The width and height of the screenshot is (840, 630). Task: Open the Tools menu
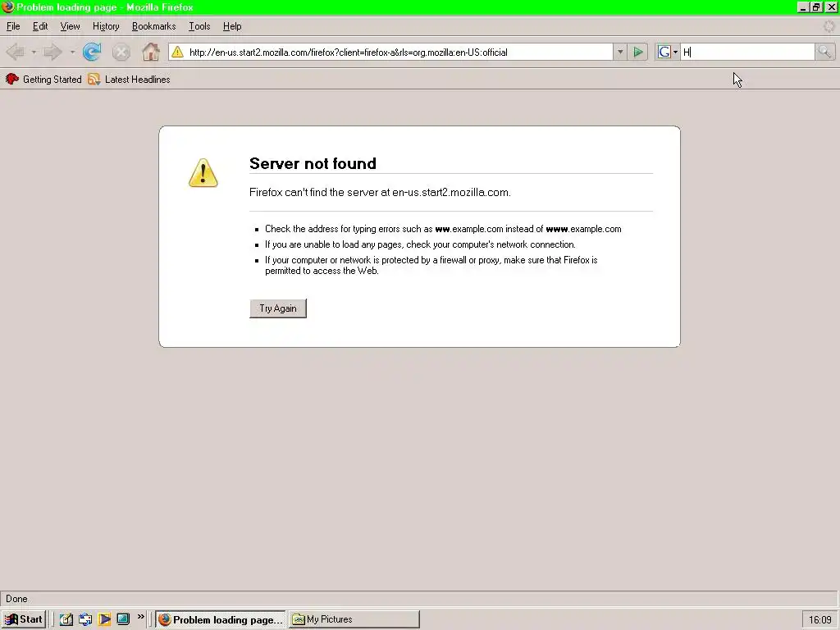click(x=199, y=26)
